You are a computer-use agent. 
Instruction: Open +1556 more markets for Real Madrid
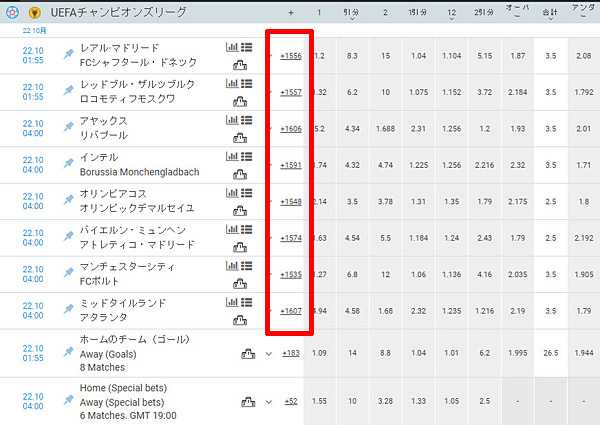[291, 56]
